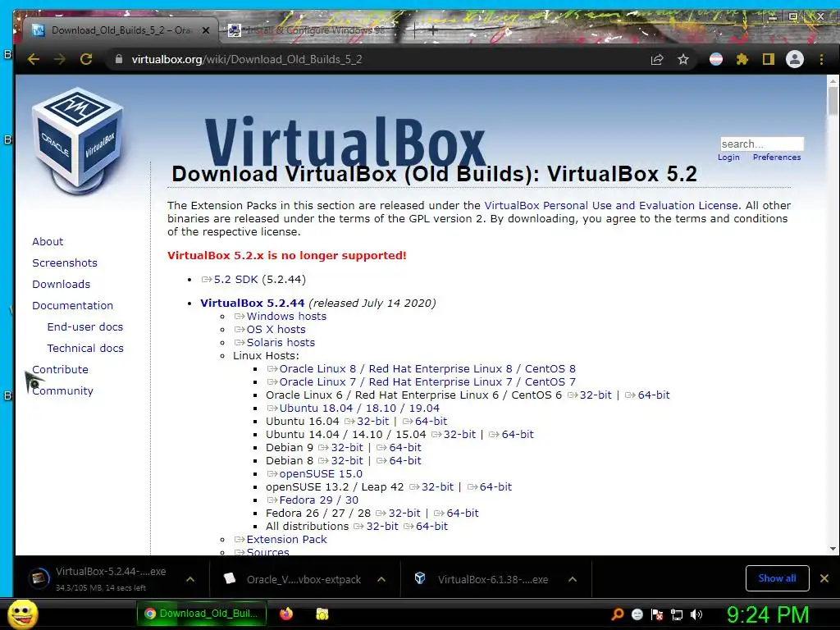Open Technical docs in the sidebar
The width and height of the screenshot is (840, 630).
point(85,348)
